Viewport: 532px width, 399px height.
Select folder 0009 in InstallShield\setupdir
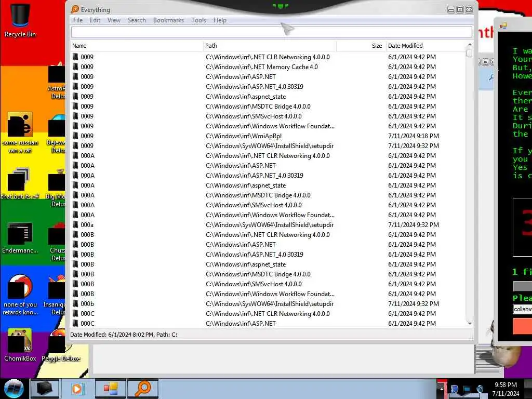pyautogui.click(x=87, y=146)
